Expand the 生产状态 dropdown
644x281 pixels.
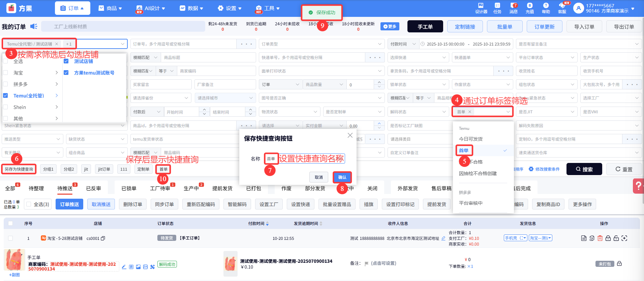click(x=610, y=57)
